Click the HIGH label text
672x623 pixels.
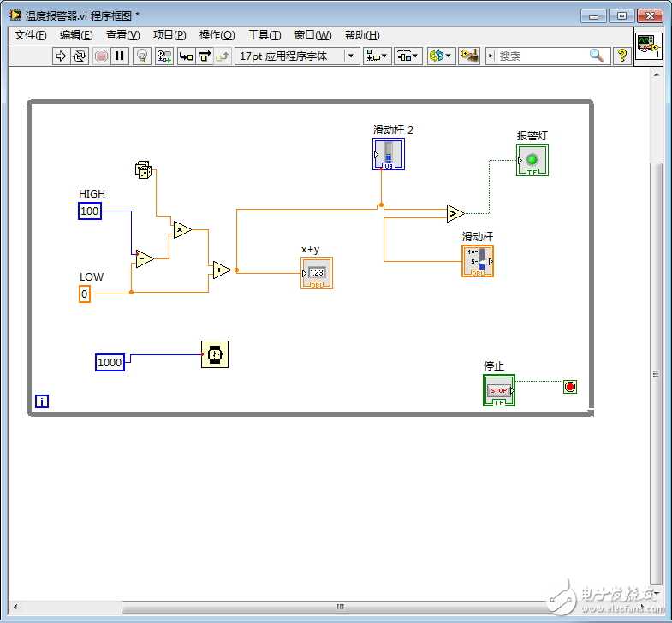tap(92, 193)
